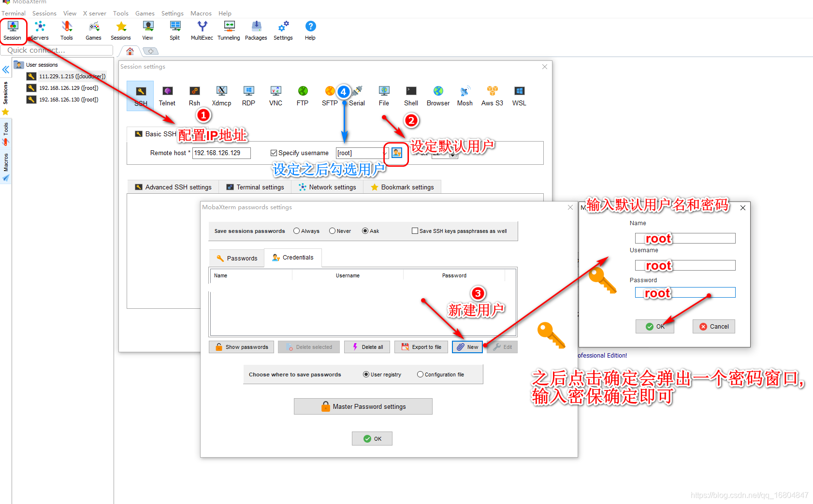Select the Telnet session type
The height and width of the screenshot is (504, 813).
167,96
